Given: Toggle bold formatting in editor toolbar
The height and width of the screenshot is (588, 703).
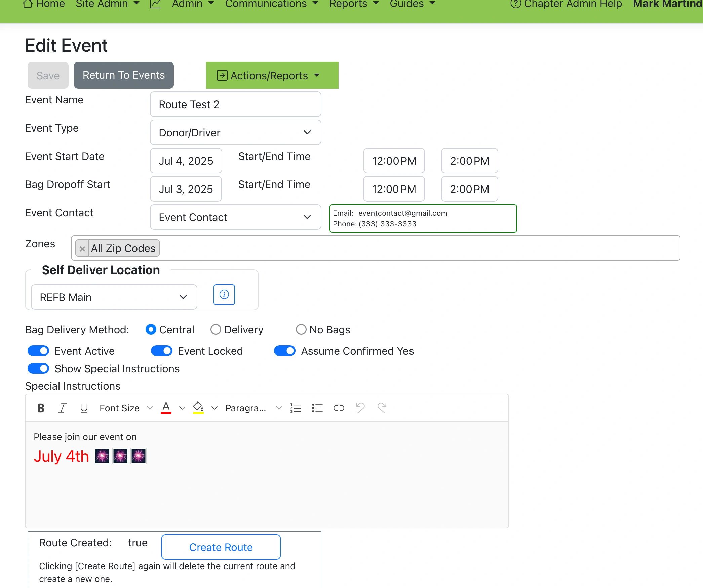Looking at the screenshot, I should pos(41,408).
